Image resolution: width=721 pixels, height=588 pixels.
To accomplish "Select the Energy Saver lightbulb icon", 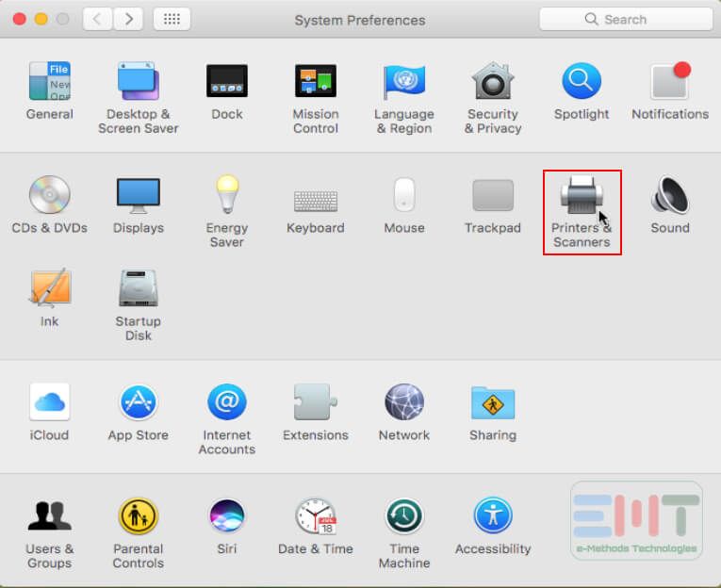I will 226,196.
